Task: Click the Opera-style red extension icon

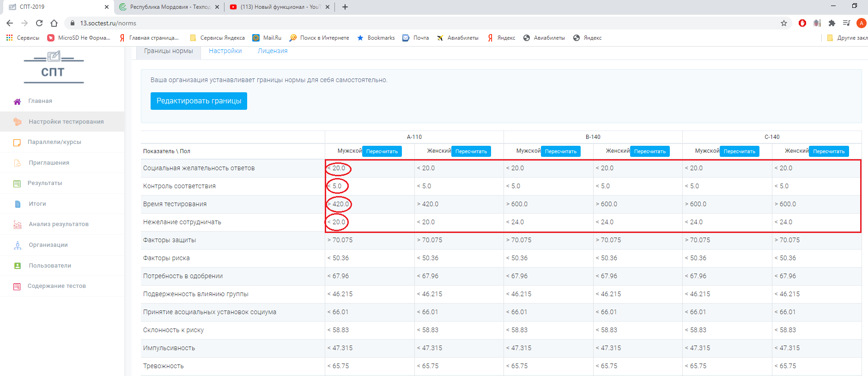Action: click(802, 23)
